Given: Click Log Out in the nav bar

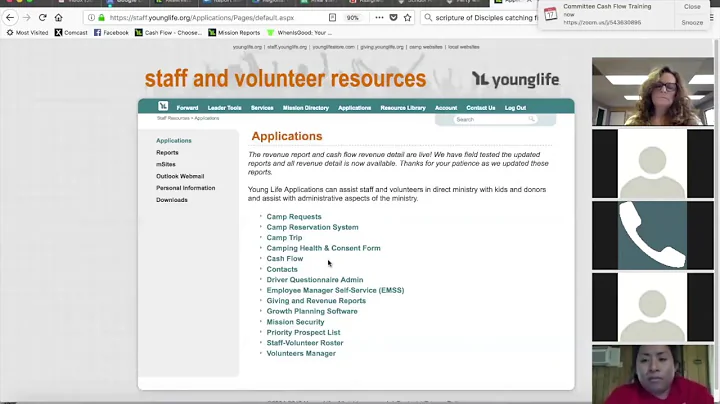Looking at the screenshot, I should pyautogui.click(x=515, y=108).
